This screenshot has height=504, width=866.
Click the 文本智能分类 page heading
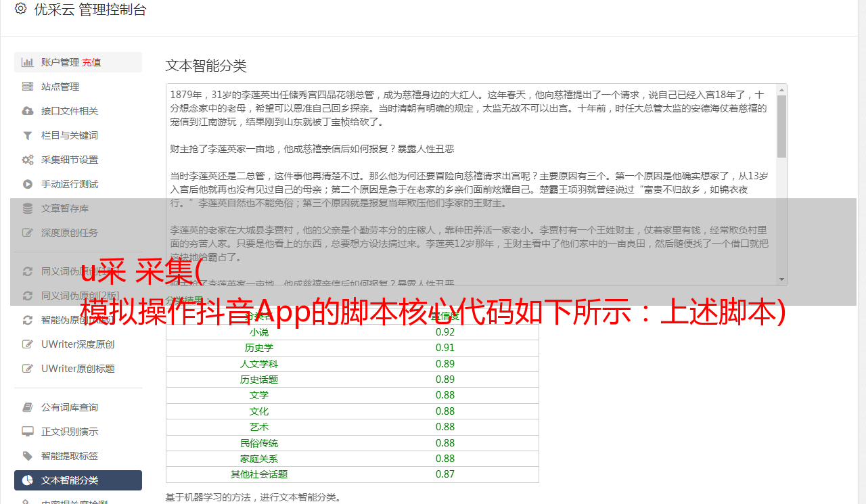pyautogui.click(x=206, y=66)
